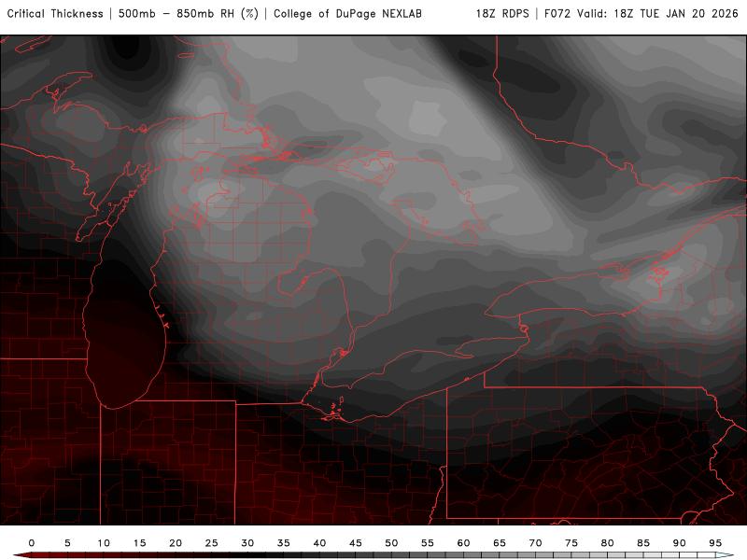
Task: Click the "Critical Thickness" title text
Action: pyautogui.click(x=55, y=14)
